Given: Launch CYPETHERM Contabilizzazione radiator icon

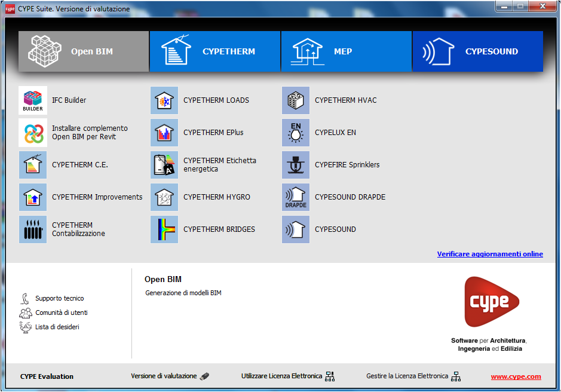Looking at the screenshot, I should [33, 229].
